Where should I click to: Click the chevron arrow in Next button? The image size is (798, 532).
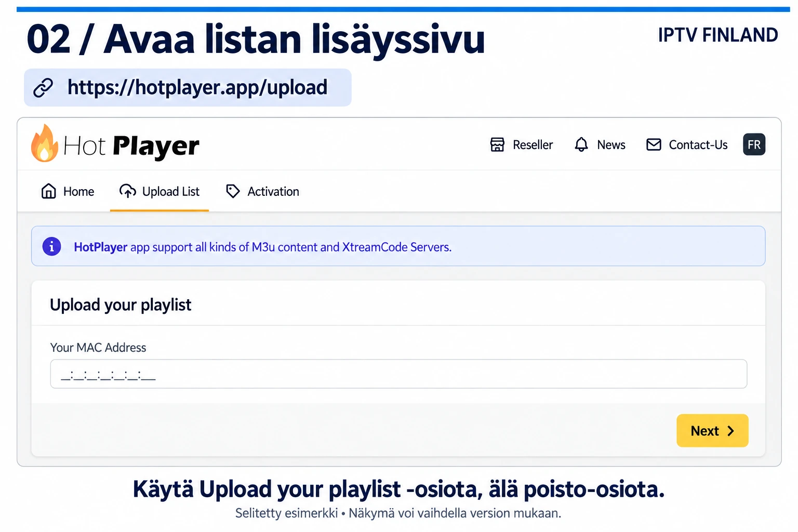(x=730, y=431)
